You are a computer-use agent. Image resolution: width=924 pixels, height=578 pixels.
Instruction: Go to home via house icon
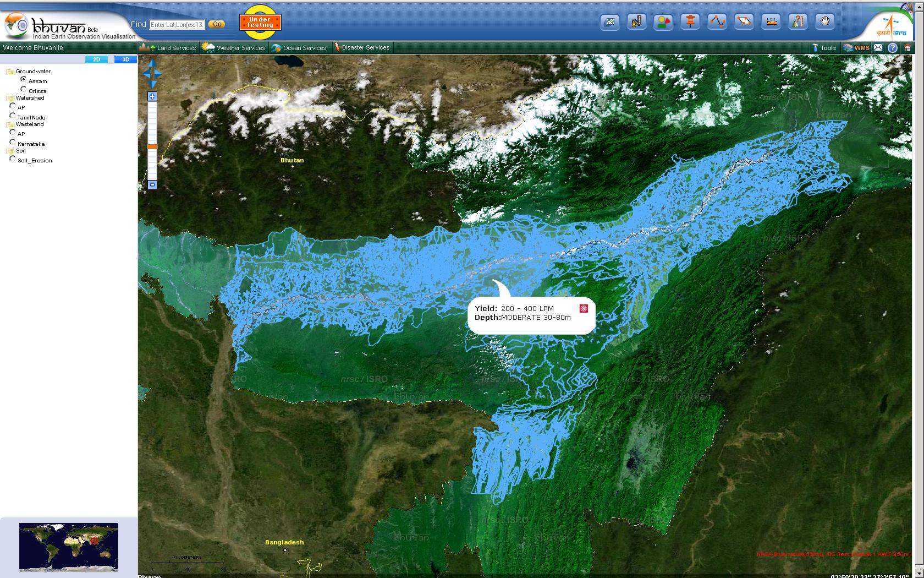point(908,48)
